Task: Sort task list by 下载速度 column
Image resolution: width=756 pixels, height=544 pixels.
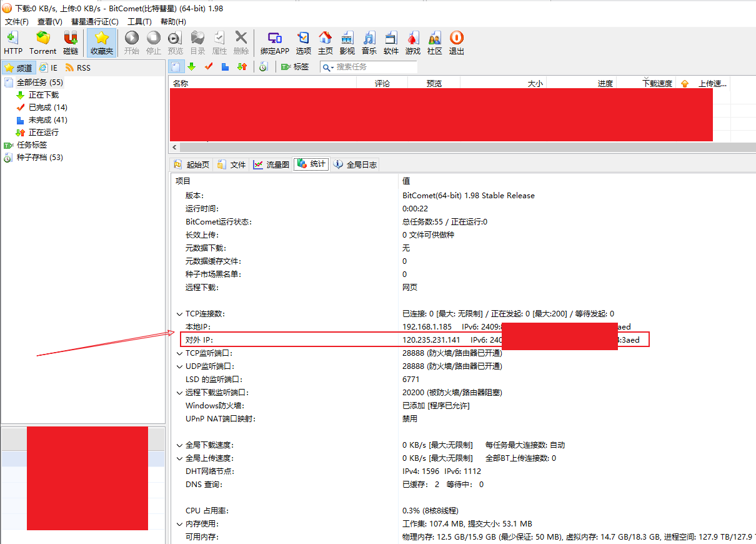Action: pyautogui.click(x=645, y=83)
